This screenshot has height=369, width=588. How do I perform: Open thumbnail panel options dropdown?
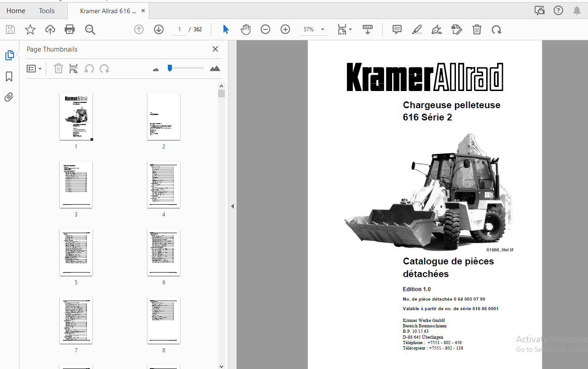pos(34,68)
